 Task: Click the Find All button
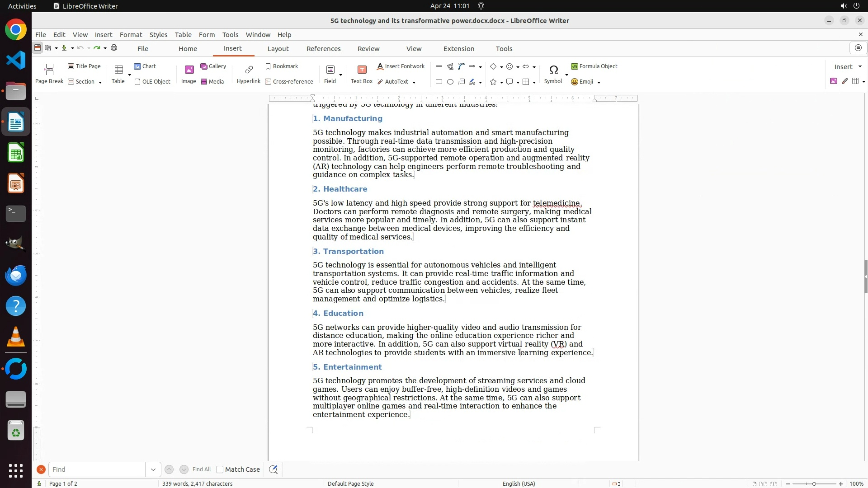point(201,469)
